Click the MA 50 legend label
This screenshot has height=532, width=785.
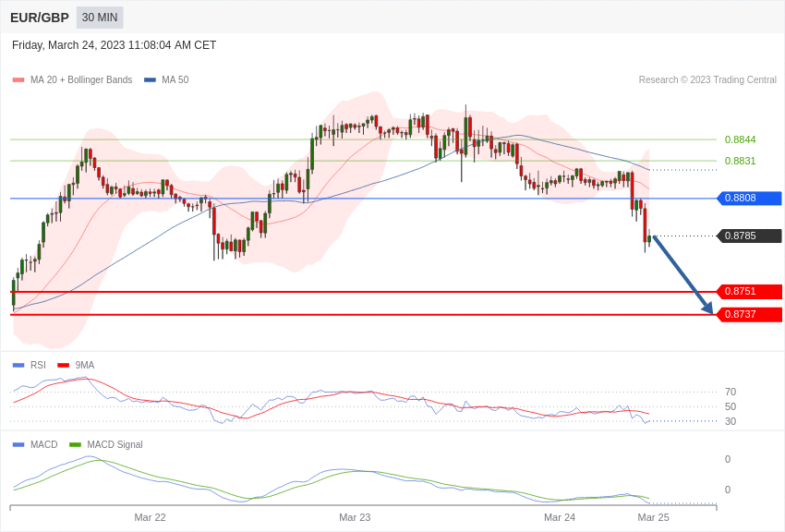click(x=175, y=79)
